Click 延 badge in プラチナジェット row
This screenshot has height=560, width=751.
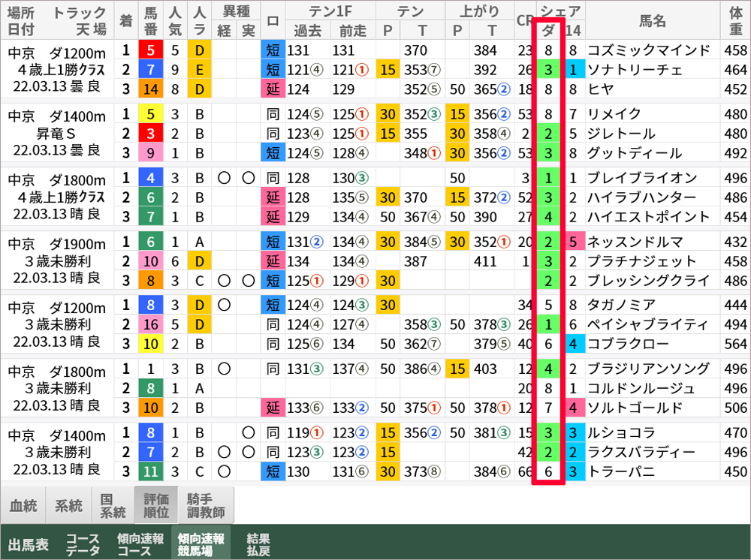pyautogui.click(x=273, y=261)
